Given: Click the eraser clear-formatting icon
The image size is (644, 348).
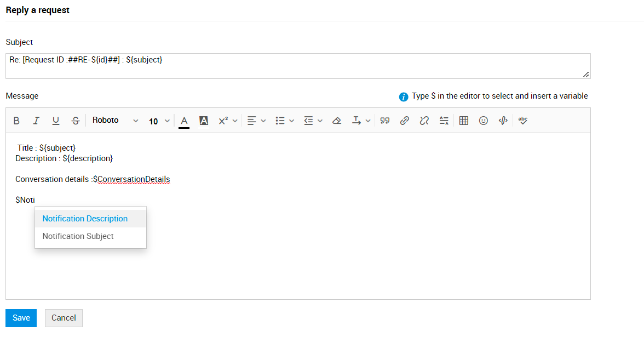Looking at the screenshot, I should coord(337,121).
